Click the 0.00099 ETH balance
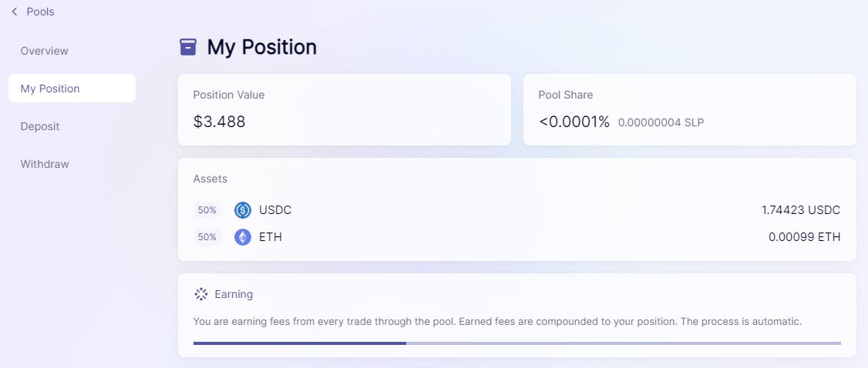Screen dimensions: 868x368 [804, 237]
